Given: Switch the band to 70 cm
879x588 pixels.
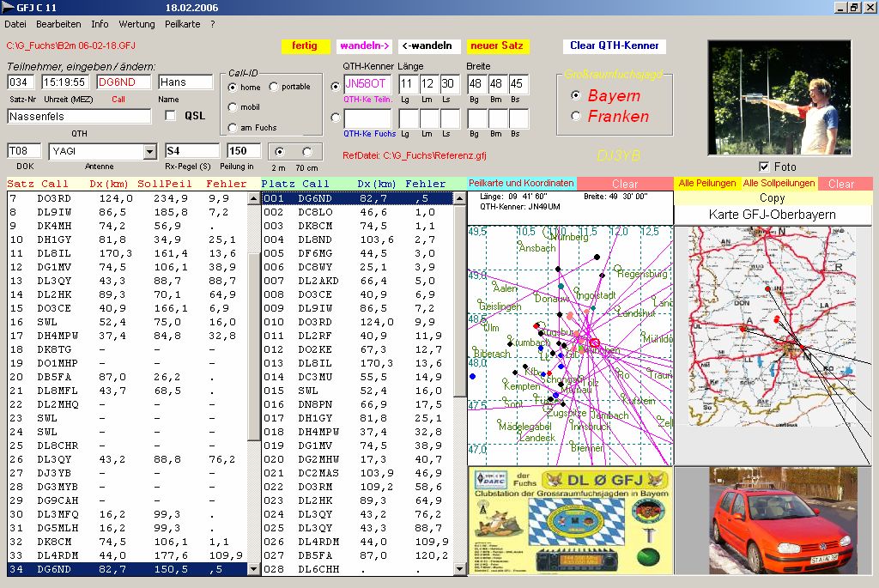Looking at the screenshot, I should point(306,151).
